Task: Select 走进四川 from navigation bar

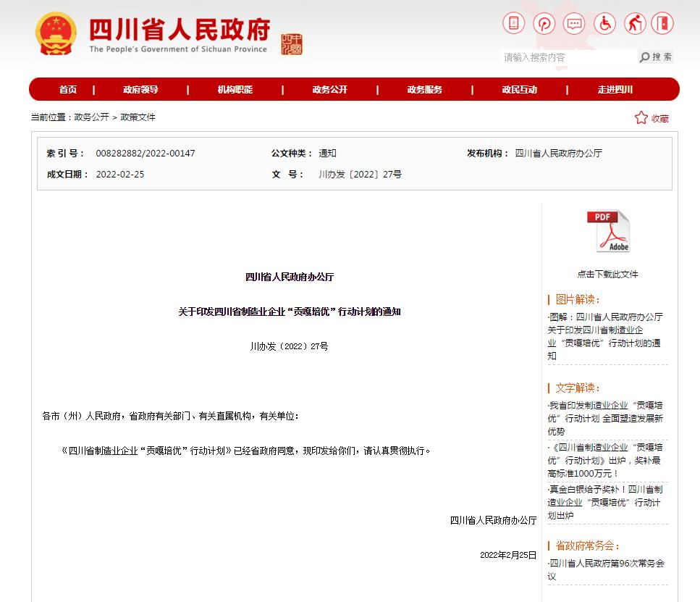Action: pos(615,90)
